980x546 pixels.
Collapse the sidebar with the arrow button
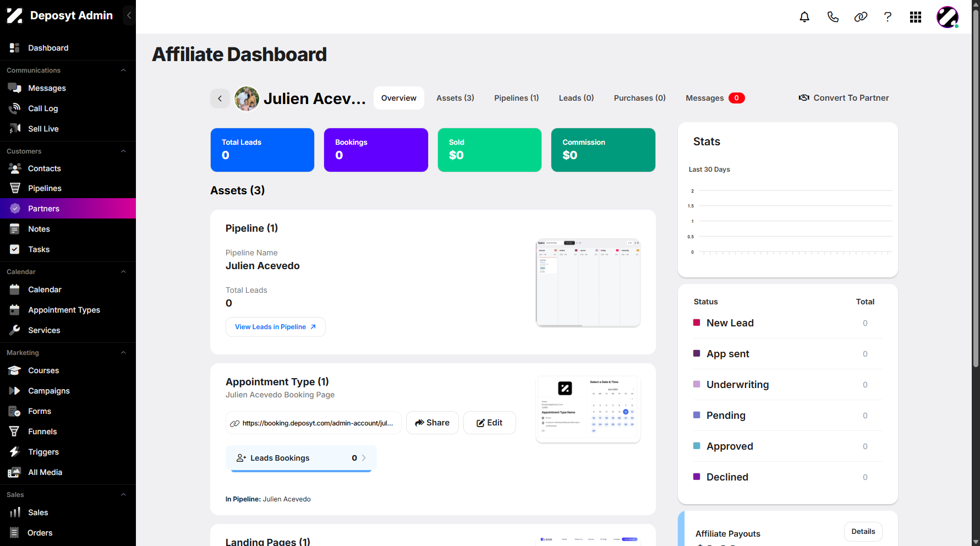pos(129,15)
